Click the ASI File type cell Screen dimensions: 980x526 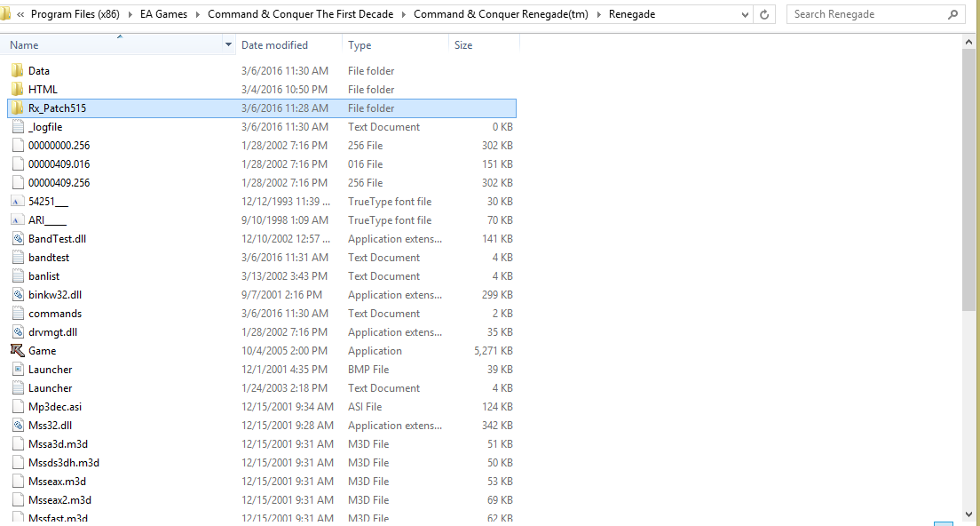[365, 407]
